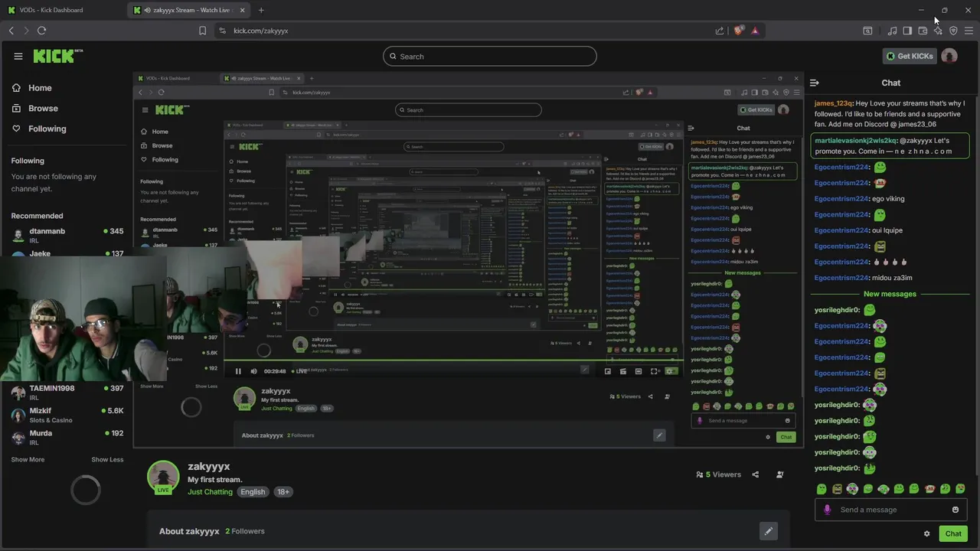
Task: Click the LIVE indicator in player
Action: (299, 371)
